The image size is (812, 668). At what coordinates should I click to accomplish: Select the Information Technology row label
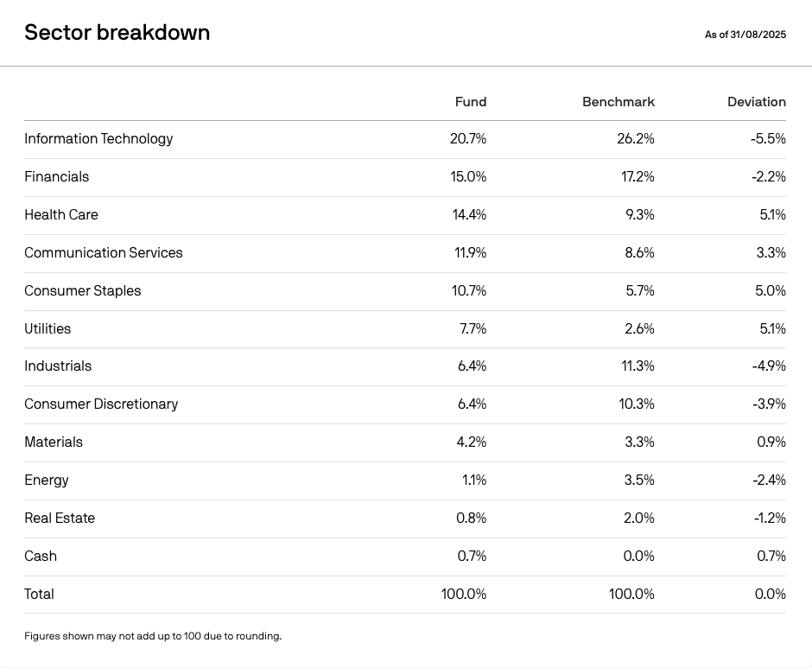click(98, 139)
